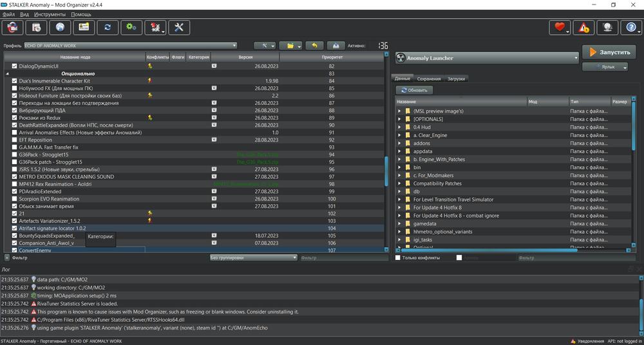Click the 'Обновить' refresh button
644x345 pixels.
click(x=414, y=90)
